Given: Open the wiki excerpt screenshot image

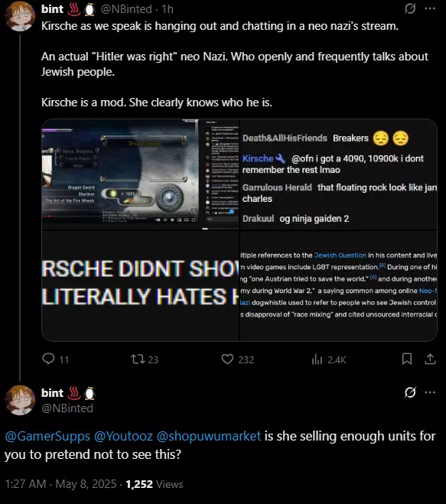Looking at the screenshot, I should coord(339,286).
